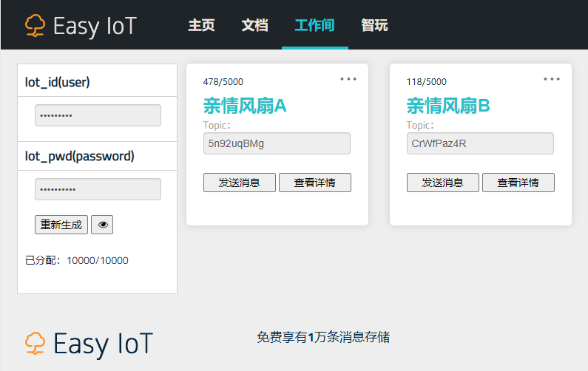Open the 智玩 navigation tab

pyautogui.click(x=374, y=25)
